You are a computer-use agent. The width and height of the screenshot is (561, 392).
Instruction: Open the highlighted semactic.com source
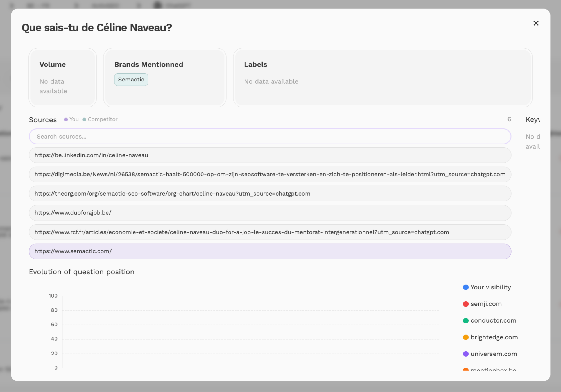coord(270,251)
